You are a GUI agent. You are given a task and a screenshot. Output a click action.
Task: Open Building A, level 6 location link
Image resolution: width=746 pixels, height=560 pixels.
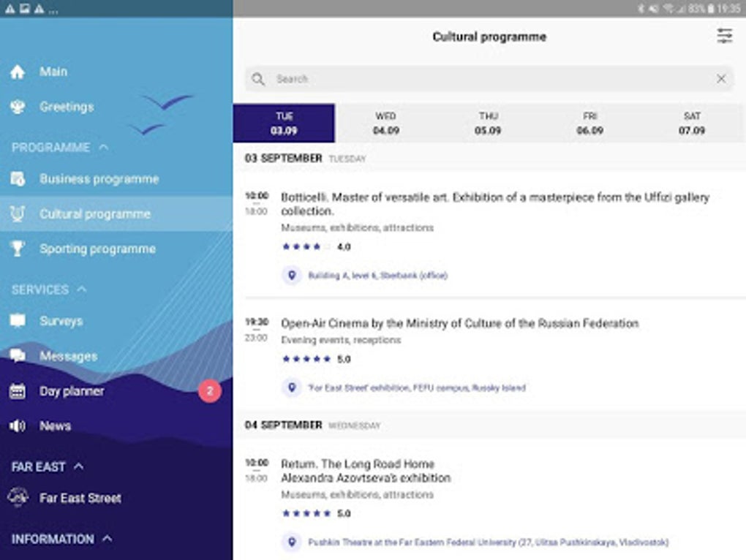[x=377, y=276]
